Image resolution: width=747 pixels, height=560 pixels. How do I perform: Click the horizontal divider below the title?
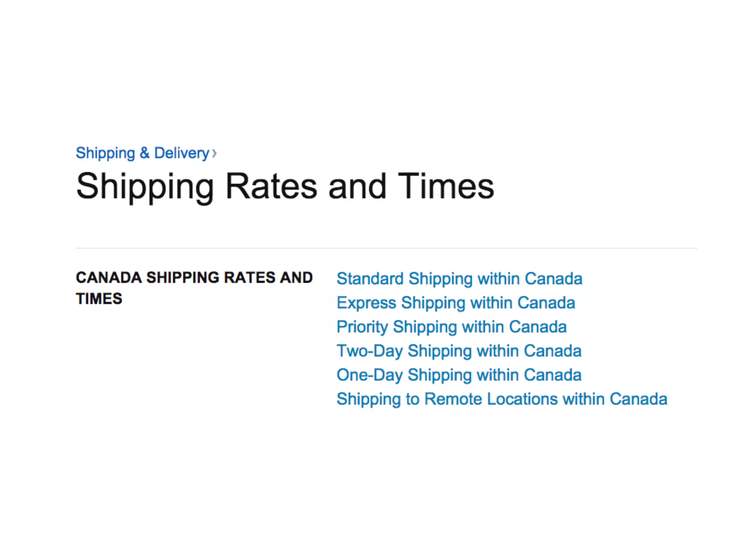coord(386,248)
